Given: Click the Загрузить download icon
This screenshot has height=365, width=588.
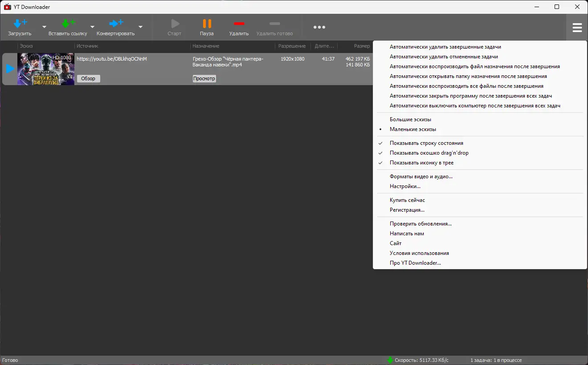Looking at the screenshot, I should tap(20, 24).
